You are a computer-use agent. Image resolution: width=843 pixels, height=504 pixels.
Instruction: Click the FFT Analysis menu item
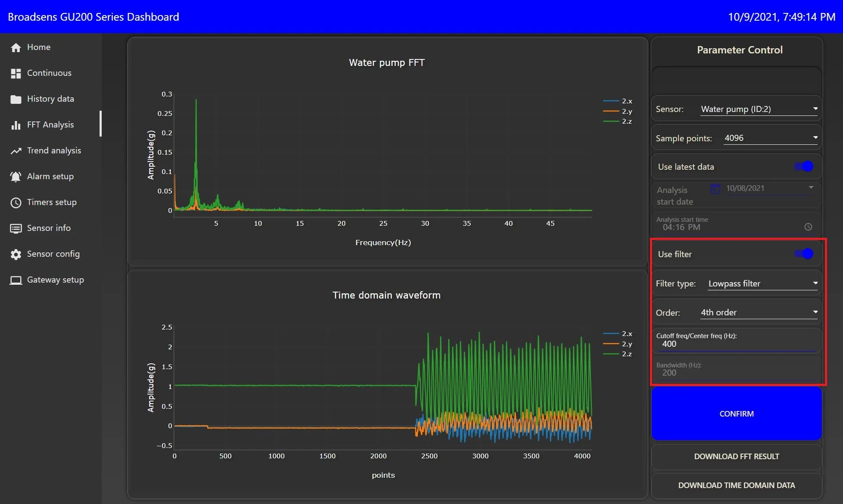pyautogui.click(x=50, y=124)
